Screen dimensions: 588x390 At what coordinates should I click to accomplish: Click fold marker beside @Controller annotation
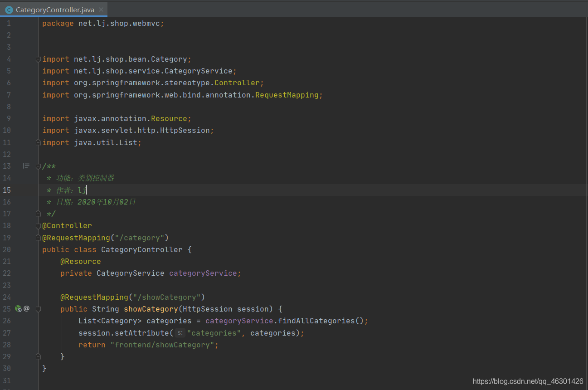tap(38, 225)
